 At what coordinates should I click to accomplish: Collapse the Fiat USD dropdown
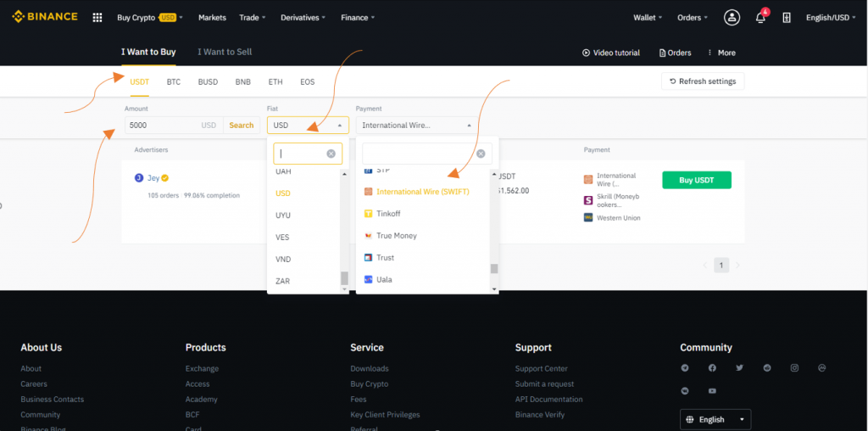pyautogui.click(x=308, y=126)
